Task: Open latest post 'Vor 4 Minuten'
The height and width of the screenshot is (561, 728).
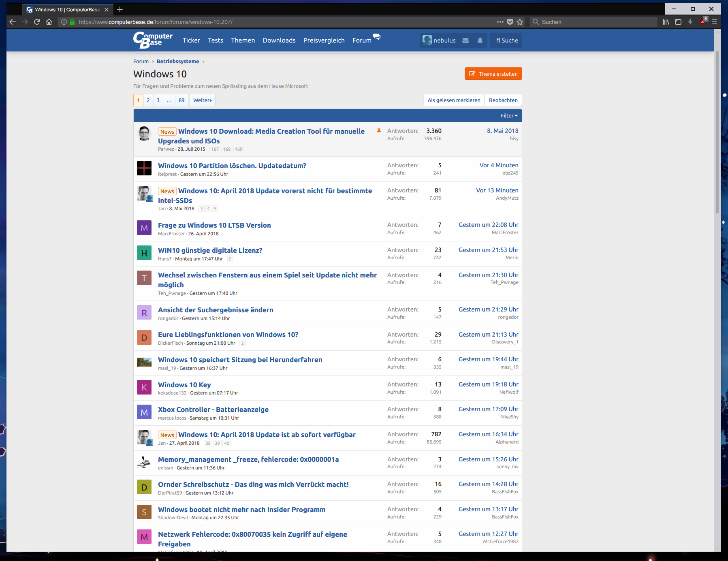Action: 499,165
